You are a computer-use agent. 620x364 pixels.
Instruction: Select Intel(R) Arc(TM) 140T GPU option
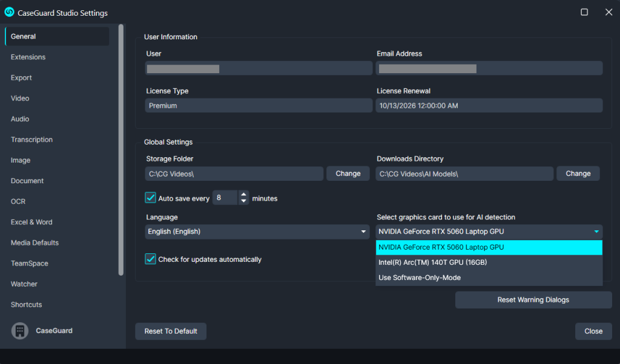coord(432,262)
